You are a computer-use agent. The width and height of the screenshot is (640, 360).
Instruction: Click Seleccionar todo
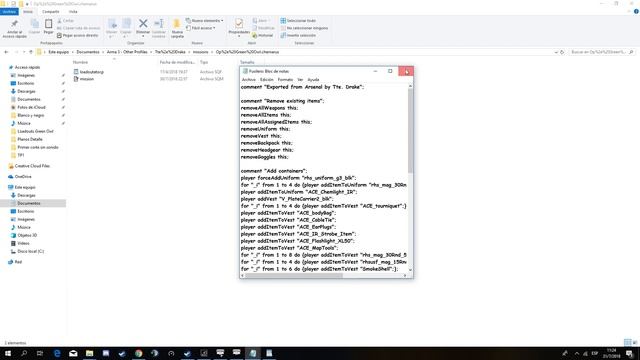(x=298, y=20)
